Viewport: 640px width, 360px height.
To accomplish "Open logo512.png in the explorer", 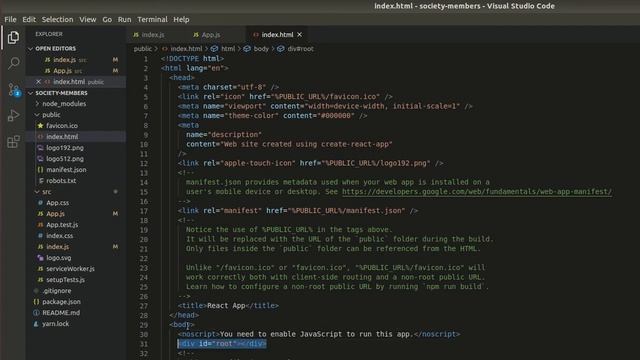I will [x=64, y=159].
